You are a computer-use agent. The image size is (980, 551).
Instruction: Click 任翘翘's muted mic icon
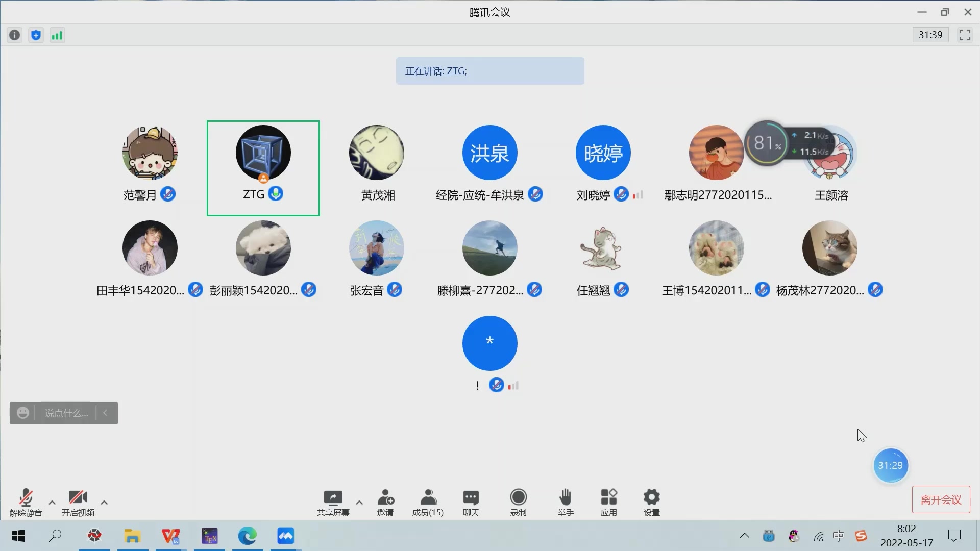pyautogui.click(x=621, y=290)
